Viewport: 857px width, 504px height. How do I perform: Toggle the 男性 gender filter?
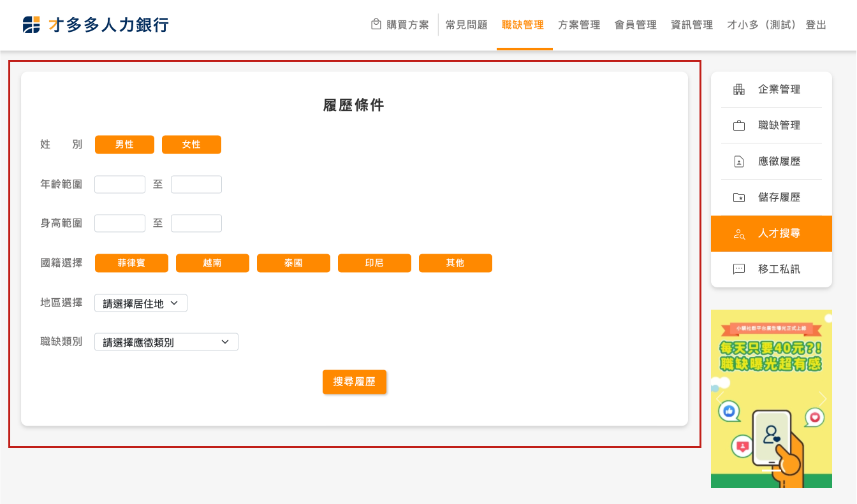point(124,145)
